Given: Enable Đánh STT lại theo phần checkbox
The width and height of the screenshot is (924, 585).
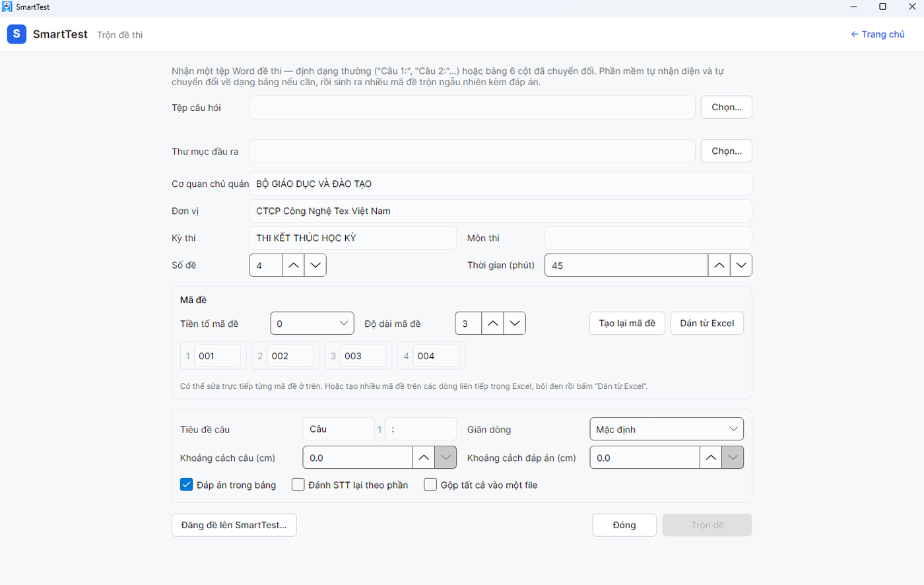Looking at the screenshot, I should click(x=298, y=485).
